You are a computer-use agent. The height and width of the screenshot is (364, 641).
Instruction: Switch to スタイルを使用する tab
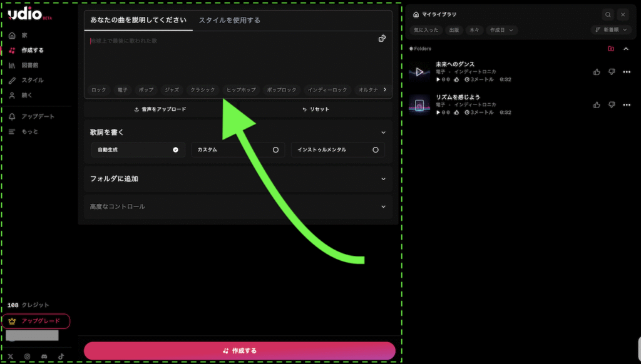point(229,20)
